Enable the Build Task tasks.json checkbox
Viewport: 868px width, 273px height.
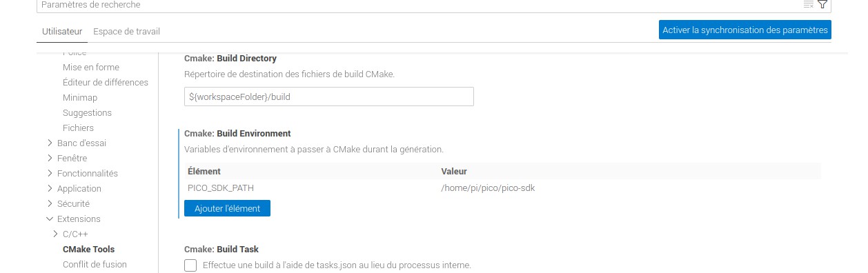tap(190, 265)
